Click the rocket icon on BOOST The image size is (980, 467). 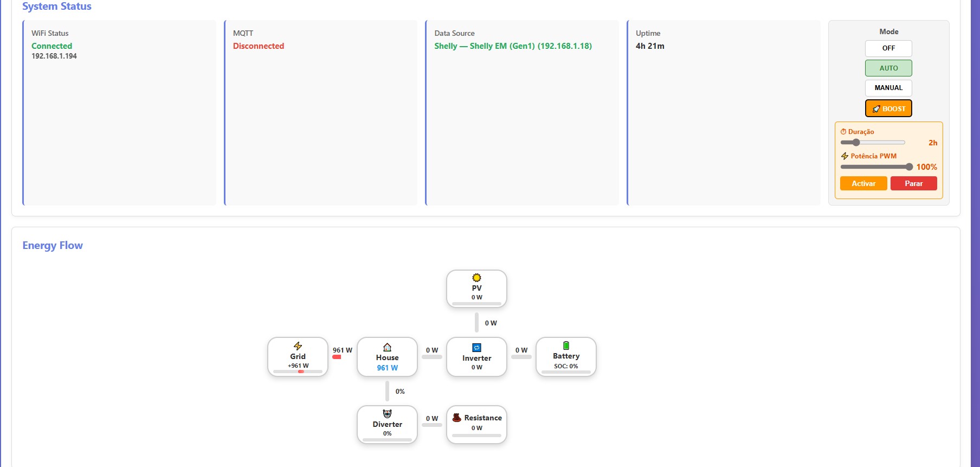pyautogui.click(x=876, y=109)
